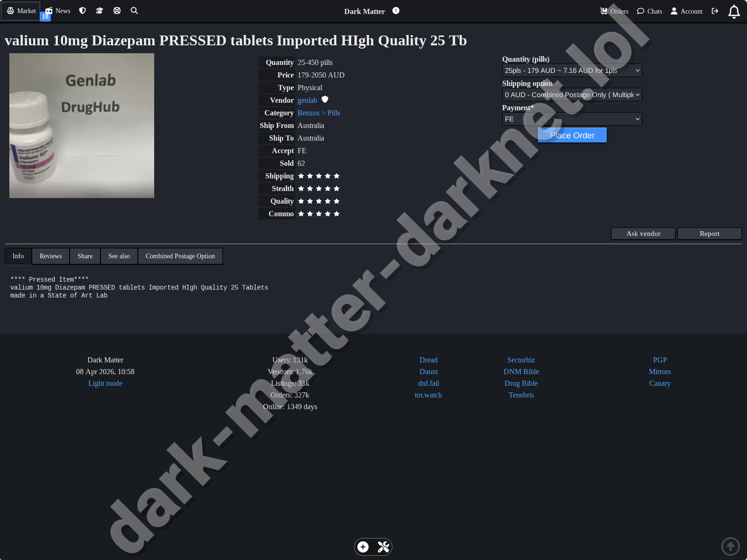The height and width of the screenshot is (560, 747).
Task: Click the Shipping five-star rating
Action: point(319,176)
